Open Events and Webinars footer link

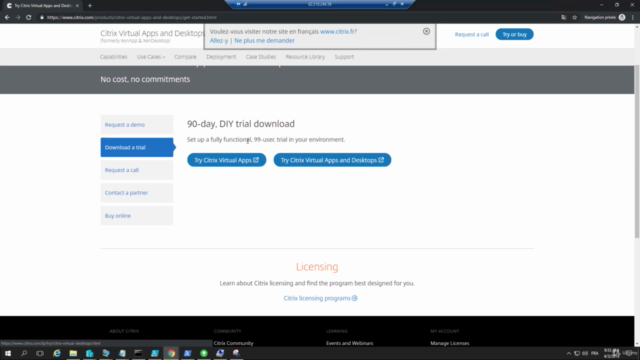point(349,343)
